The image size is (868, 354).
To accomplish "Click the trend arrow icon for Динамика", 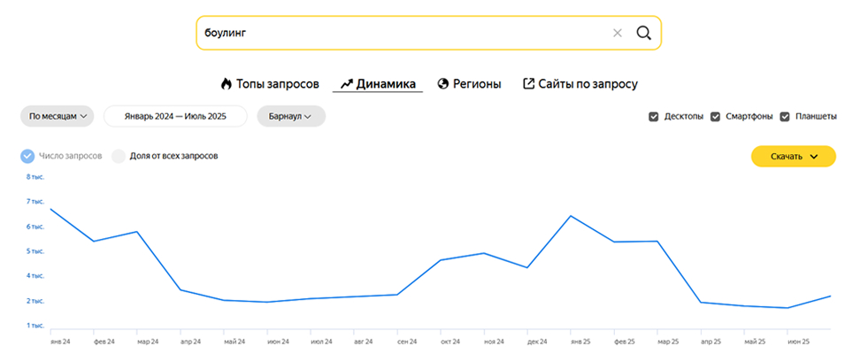I will tap(347, 84).
